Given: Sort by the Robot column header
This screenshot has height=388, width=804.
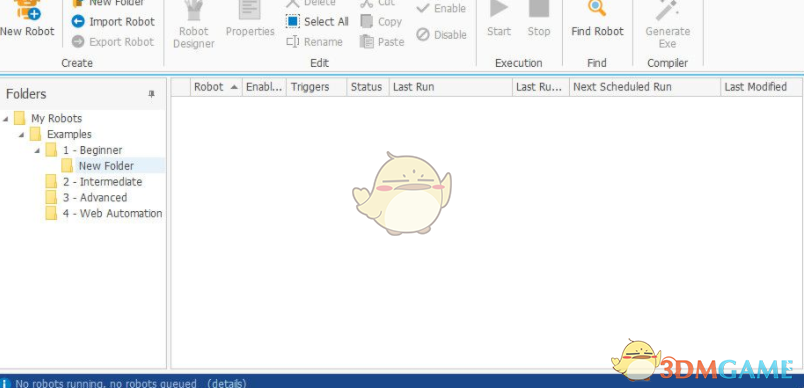Looking at the screenshot, I should tap(216, 87).
